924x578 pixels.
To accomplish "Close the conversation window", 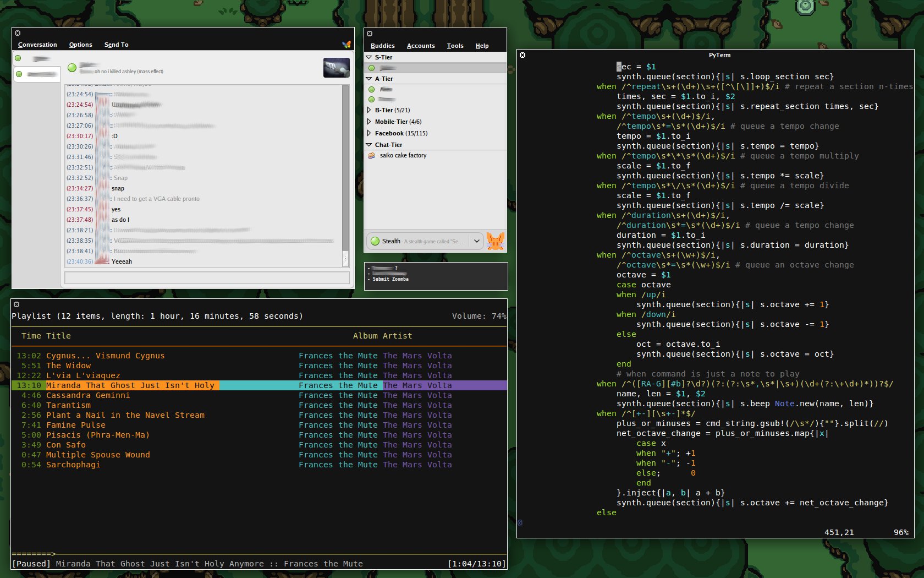I will 18,33.
